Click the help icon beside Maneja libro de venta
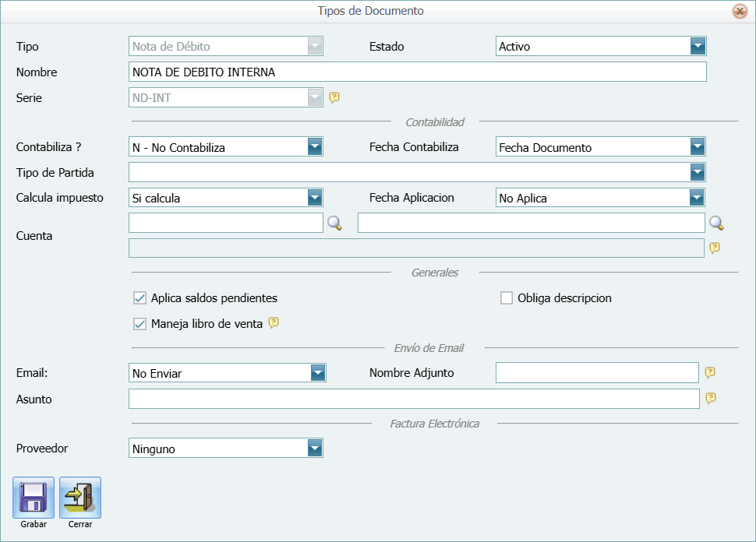 click(273, 322)
